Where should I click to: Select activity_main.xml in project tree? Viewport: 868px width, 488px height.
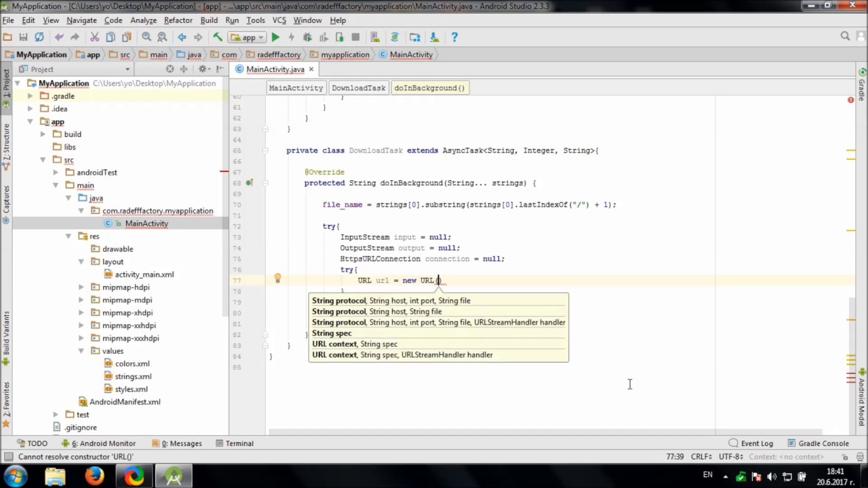(x=139, y=274)
